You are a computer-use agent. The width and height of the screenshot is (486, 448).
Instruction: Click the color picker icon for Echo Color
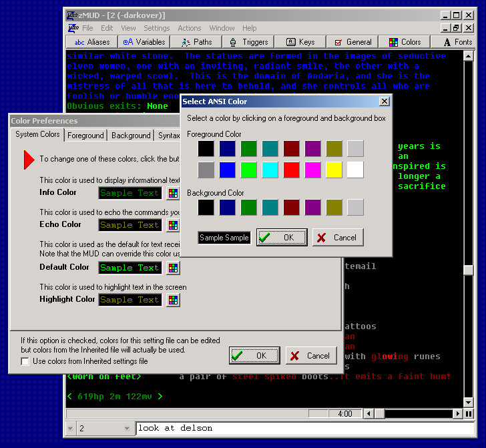point(173,225)
